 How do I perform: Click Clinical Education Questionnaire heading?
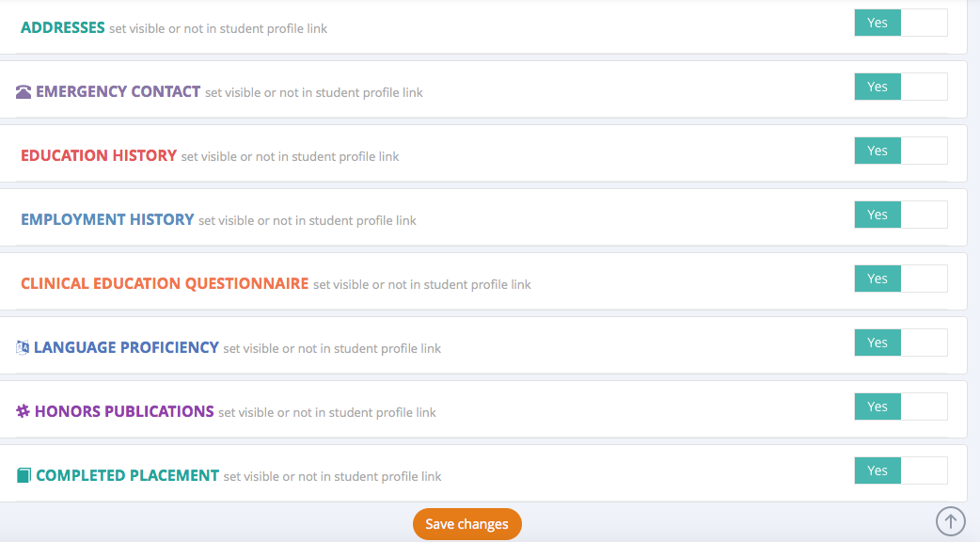point(165,283)
